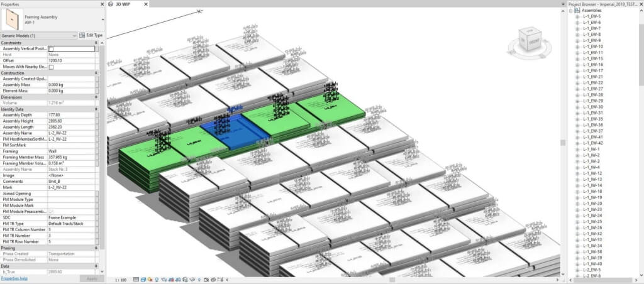Image resolution: width=644 pixels, height=284 pixels.
Task: Click the Offset value field
Action: [72, 61]
